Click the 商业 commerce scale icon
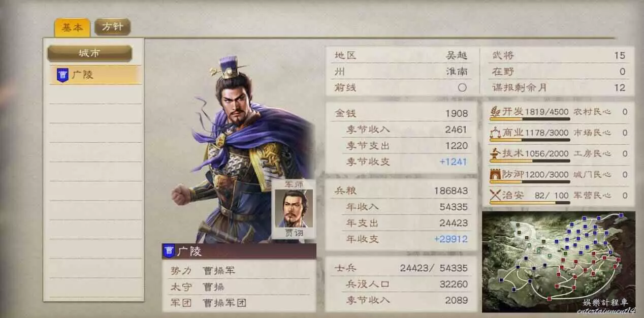Screen dimensions: 644x318 (496, 133)
